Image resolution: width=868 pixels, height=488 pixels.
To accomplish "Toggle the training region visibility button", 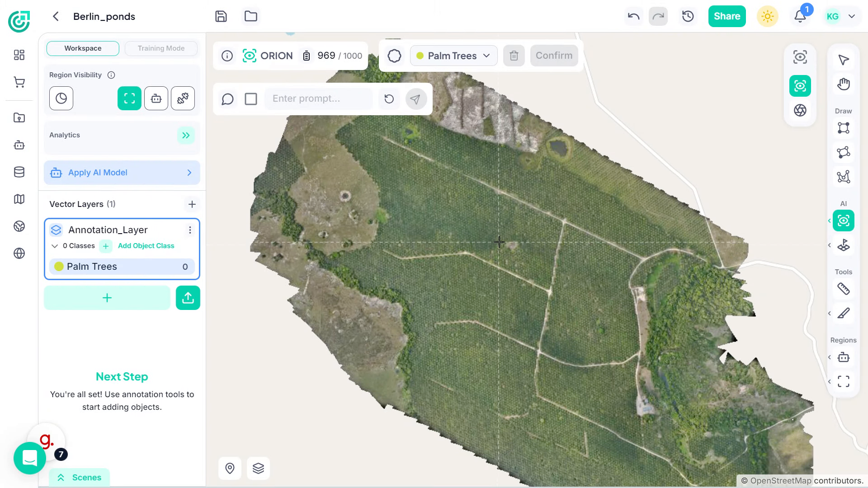I will [183, 99].
